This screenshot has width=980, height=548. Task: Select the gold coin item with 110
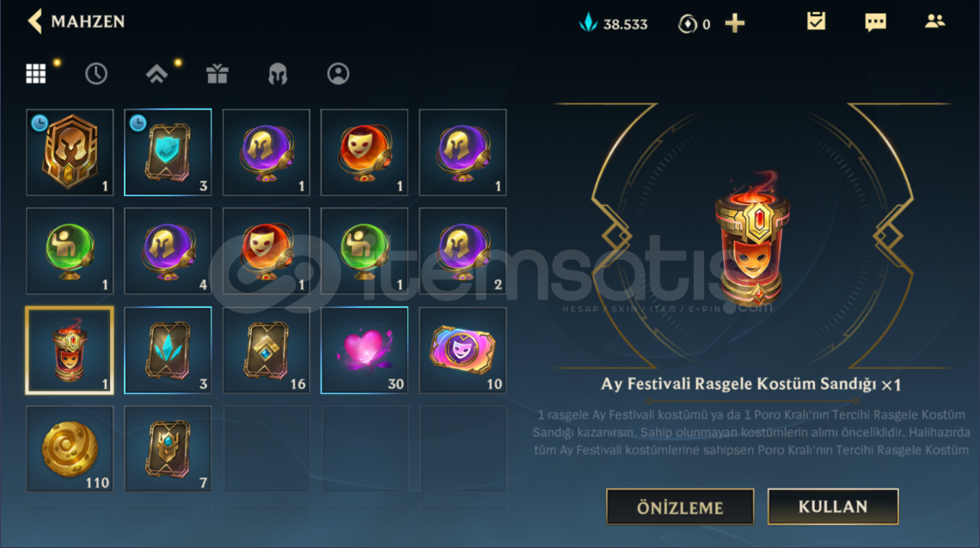[70, 448]
